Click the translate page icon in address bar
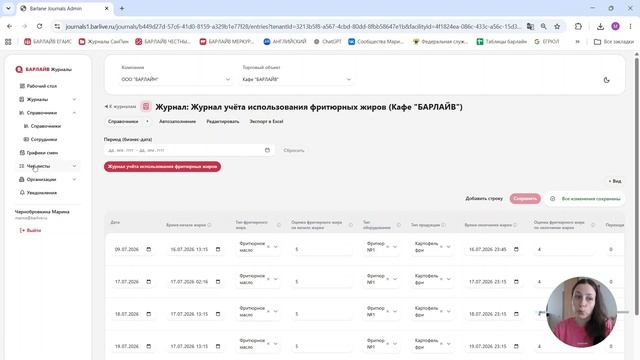Screen dimensions: 640x360 click(x=530, y=27)
